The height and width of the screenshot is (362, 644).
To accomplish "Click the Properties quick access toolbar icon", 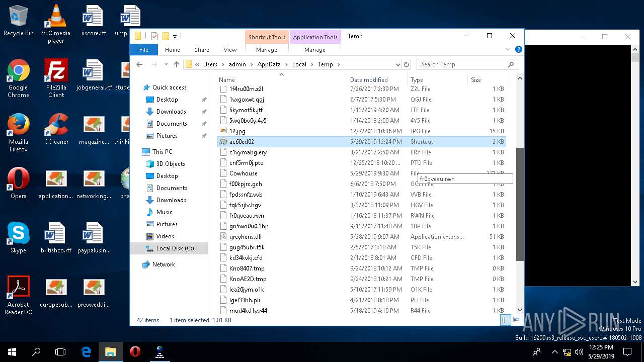I will pos(154,36).
